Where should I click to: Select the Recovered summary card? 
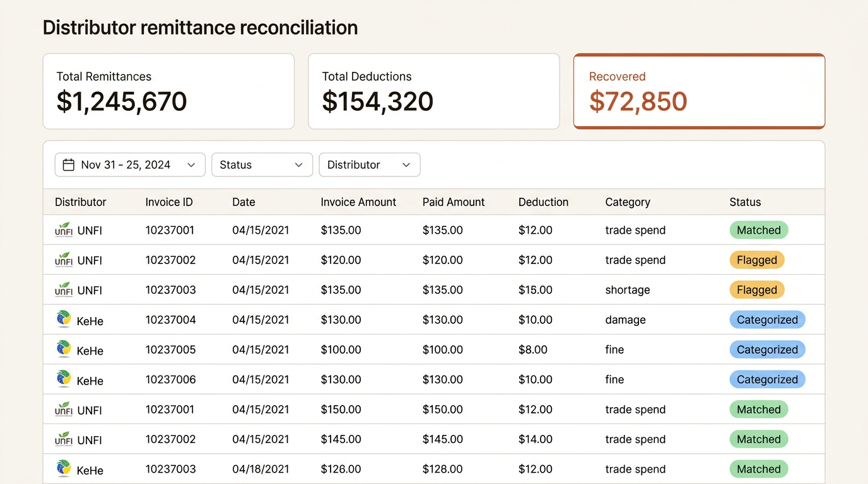698,91
